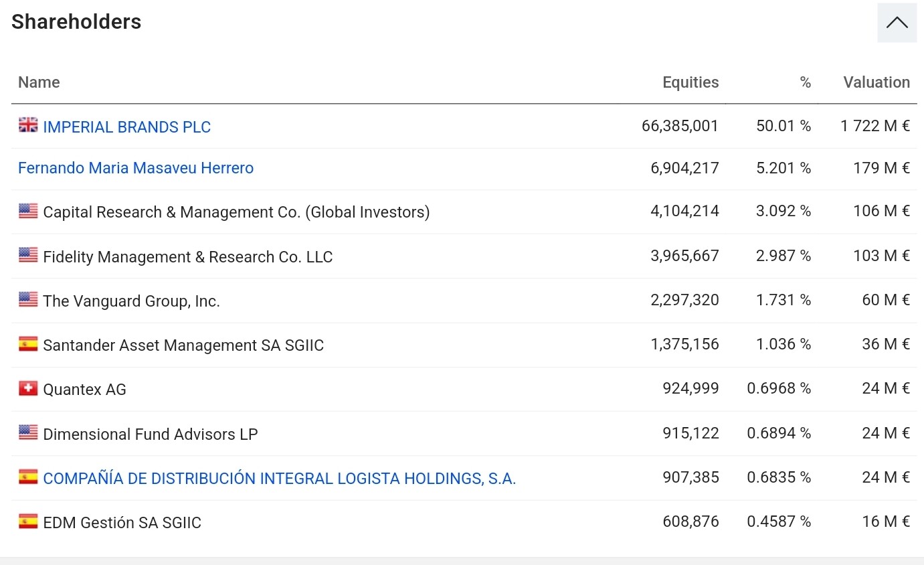Click valuation 179 M €
924x565 pixels.
[882, 168]
